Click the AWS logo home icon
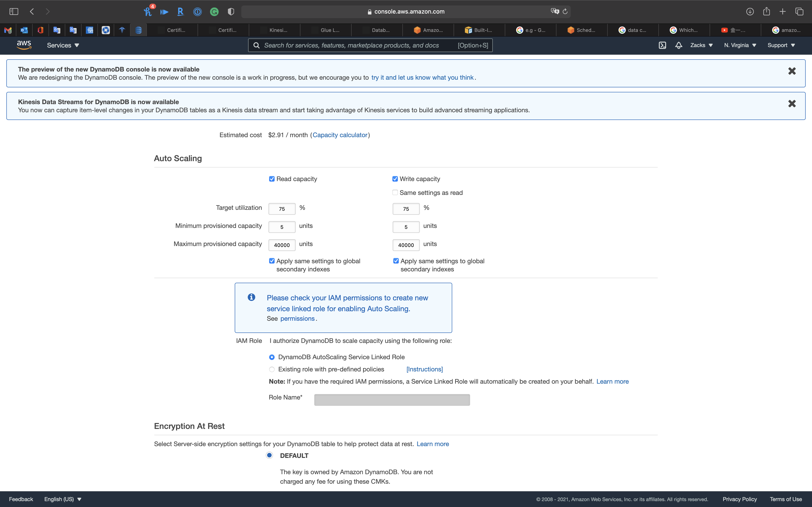 tap(24, 45)
